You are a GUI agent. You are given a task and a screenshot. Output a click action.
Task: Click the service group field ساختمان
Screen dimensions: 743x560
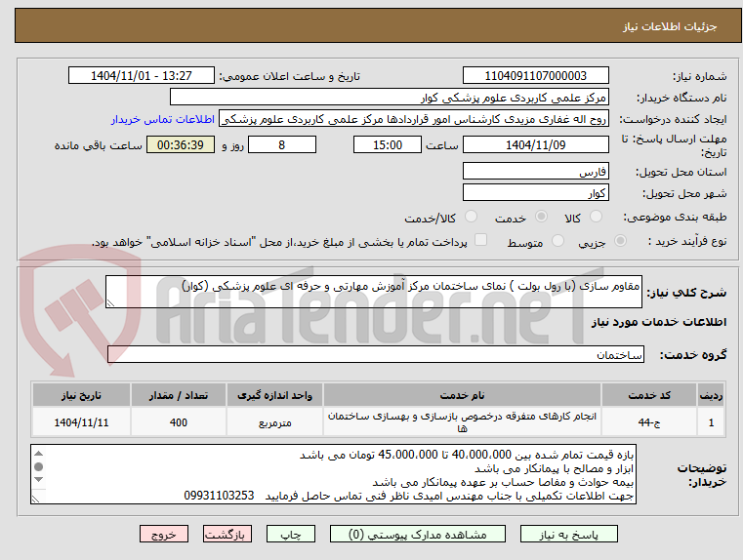pos(376,354)
